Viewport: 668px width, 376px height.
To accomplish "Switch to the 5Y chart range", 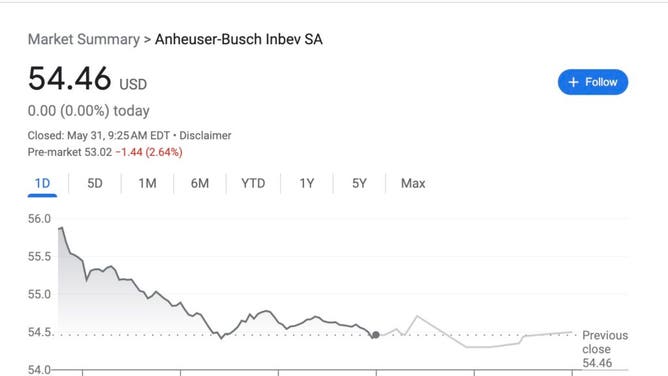I will (x=359, y=184).
